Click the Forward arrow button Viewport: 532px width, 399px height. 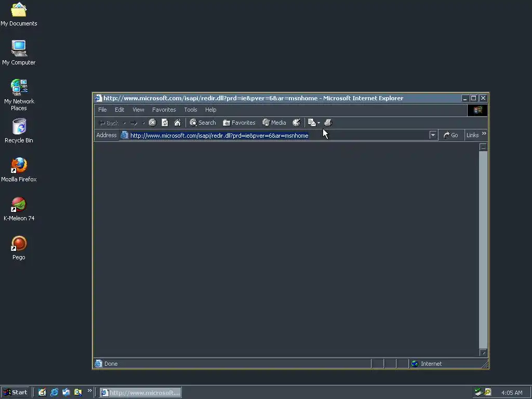pos(134,123)
